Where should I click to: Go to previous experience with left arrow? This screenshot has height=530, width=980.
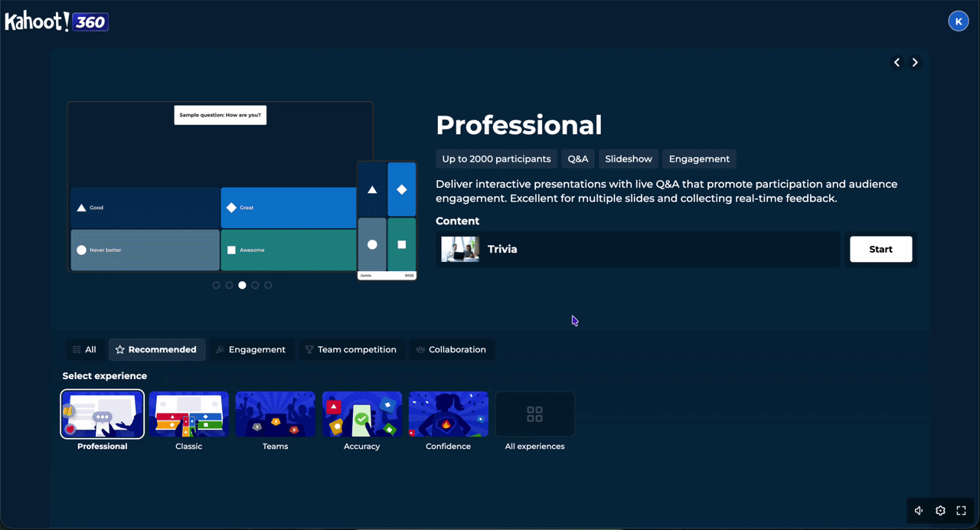click(897, 63)
